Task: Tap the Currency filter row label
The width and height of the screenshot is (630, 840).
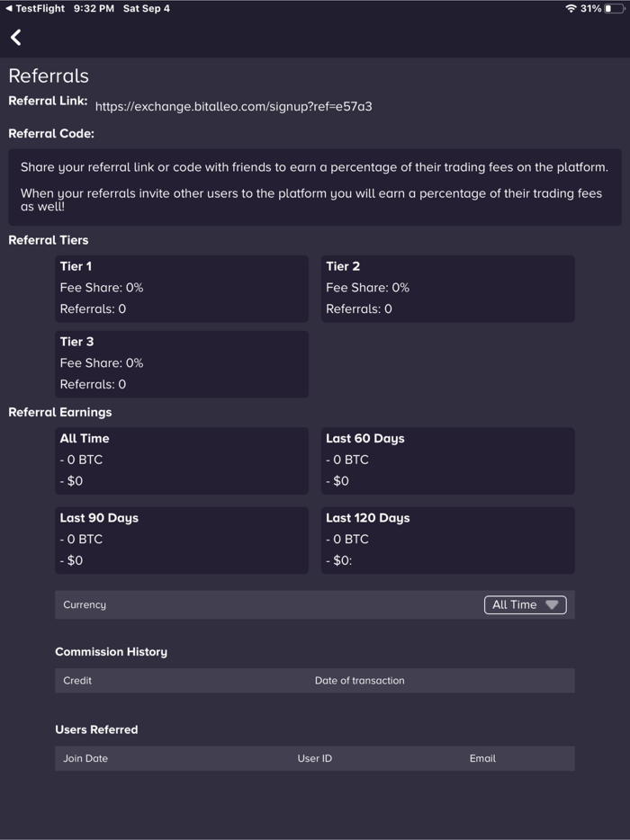Action: coord(85,605)
